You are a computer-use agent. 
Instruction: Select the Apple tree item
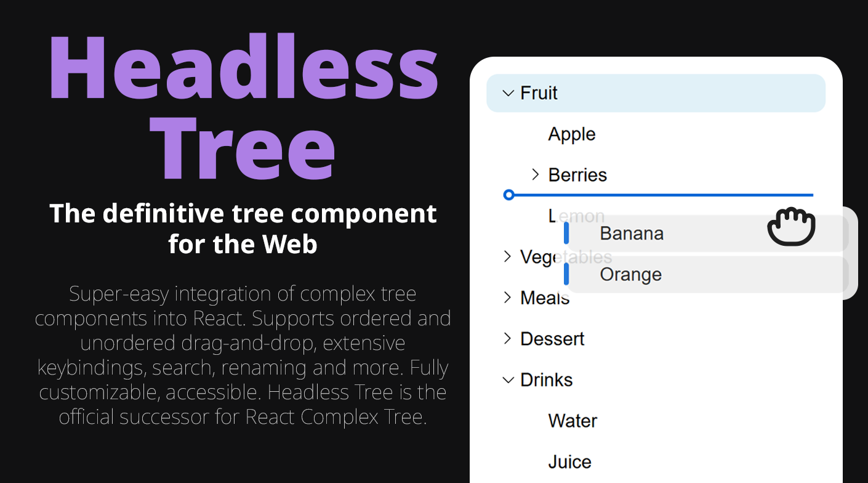[x=571, y=134]
